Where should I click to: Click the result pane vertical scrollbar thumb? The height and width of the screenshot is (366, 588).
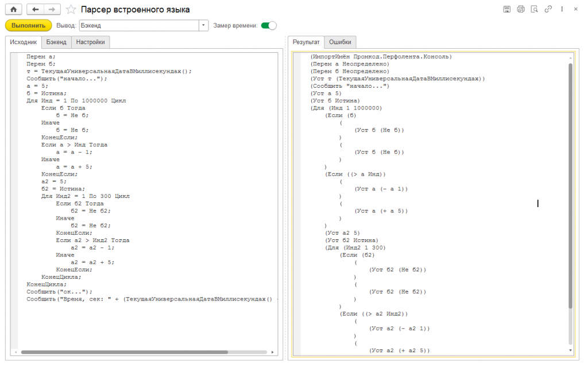click(570, 186)
